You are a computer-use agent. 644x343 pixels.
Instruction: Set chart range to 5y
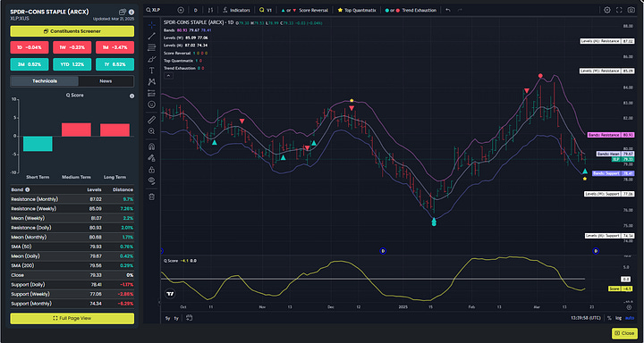click(167, 318)
